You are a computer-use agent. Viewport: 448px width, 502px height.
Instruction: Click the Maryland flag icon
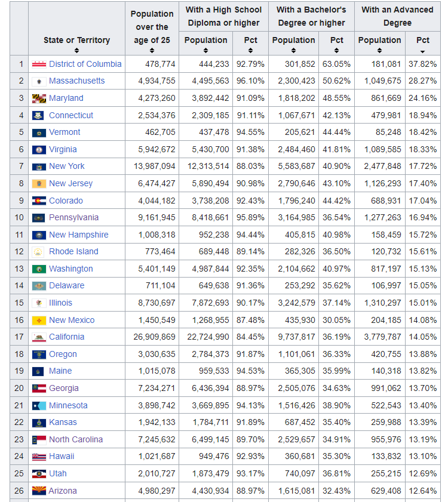point(39,98)
